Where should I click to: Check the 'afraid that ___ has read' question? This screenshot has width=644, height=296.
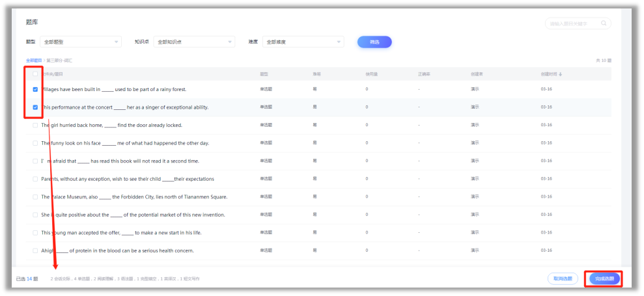tap(35, 161)
